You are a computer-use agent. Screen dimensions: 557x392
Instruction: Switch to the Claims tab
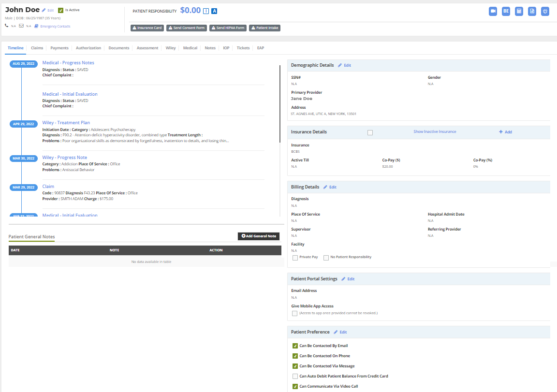click(x=37, y=48)
